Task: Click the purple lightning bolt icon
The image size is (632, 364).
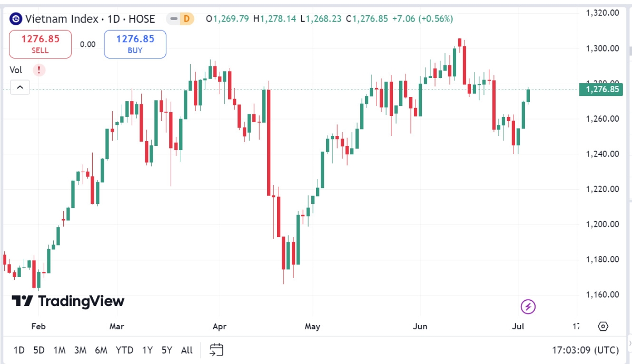Action: click(528, 306)
